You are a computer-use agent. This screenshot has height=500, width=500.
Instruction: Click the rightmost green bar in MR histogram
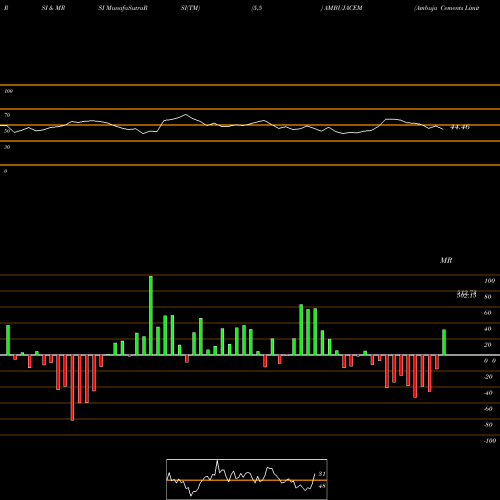click(444, 342)
